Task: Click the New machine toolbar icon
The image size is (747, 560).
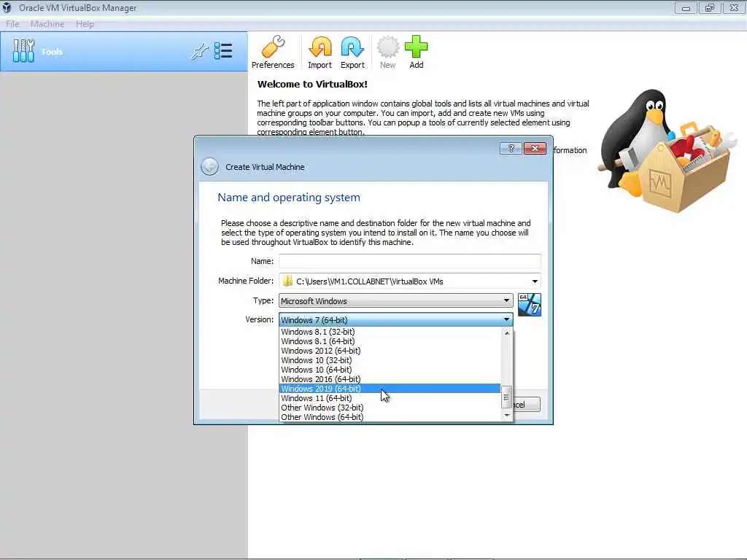Action: pyautogui.click(x=388, y=52)
